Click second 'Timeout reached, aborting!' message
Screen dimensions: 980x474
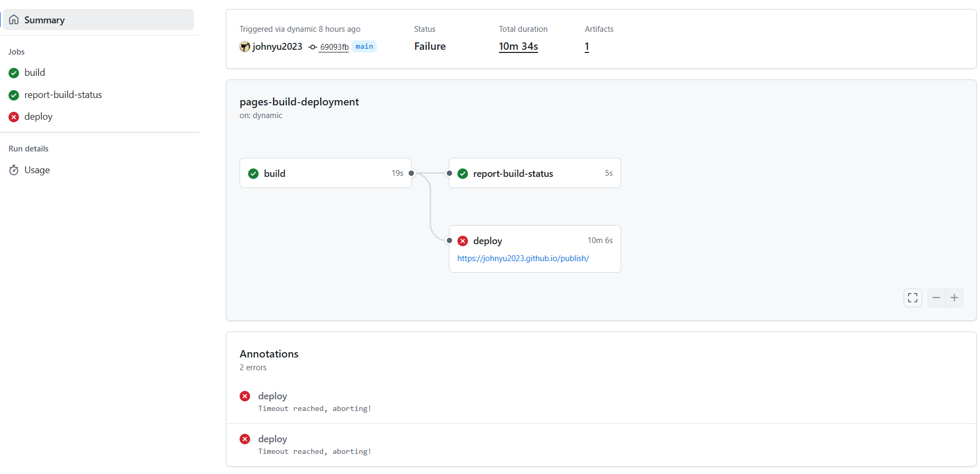coord(315,452)
